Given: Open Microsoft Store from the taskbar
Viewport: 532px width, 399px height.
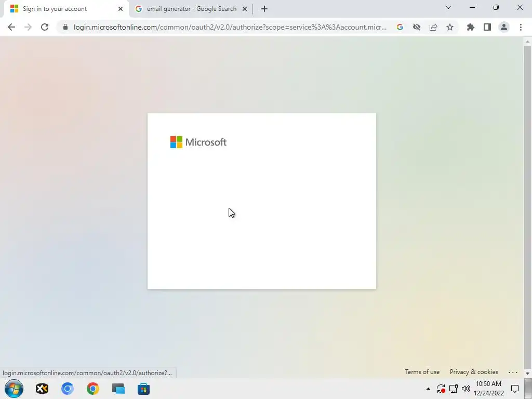Looking at the screenshot, I should point(143,389).
